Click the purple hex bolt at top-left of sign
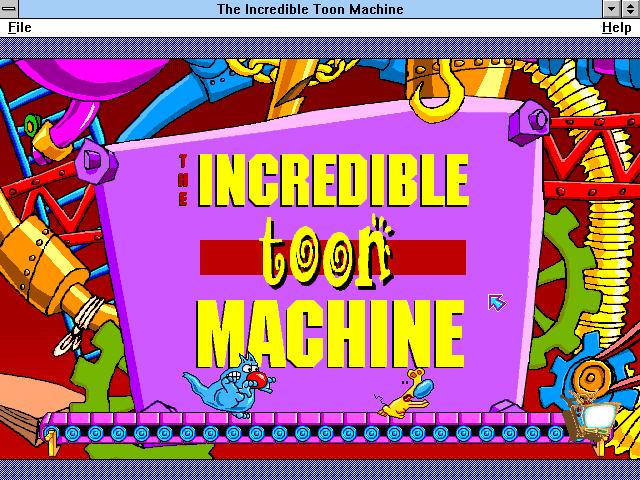This screenshot has width=640, height=480. [x=96, y=162]
